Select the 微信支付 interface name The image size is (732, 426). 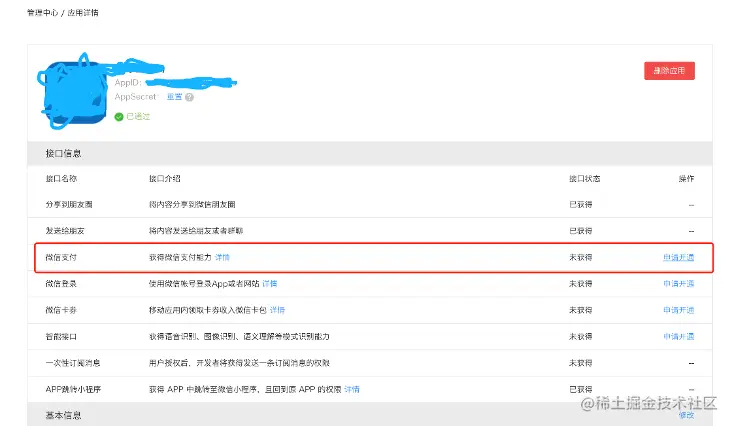[x=61, y=257]
